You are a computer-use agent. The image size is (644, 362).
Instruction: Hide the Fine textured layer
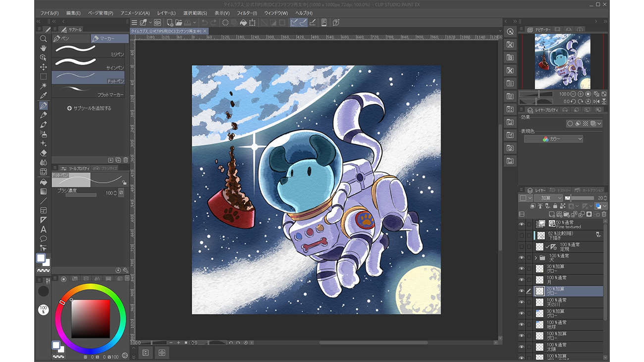(522, 224)
